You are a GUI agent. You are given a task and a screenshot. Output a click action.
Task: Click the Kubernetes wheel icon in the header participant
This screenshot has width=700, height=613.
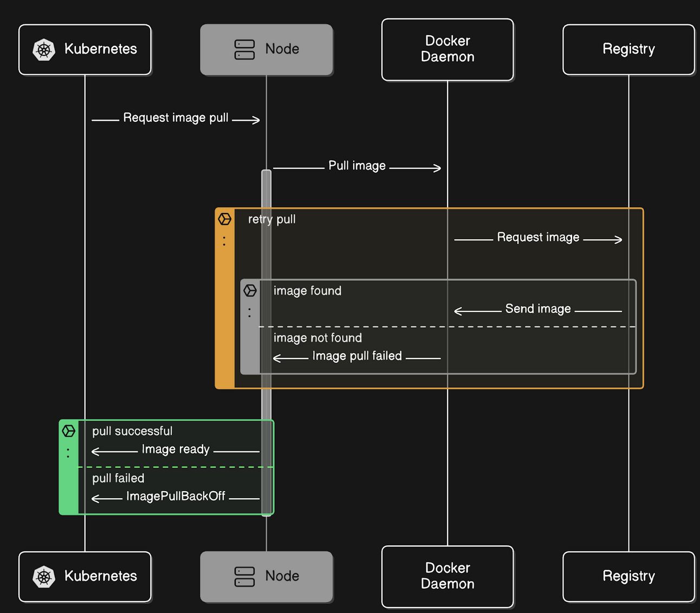click(44, 50)
